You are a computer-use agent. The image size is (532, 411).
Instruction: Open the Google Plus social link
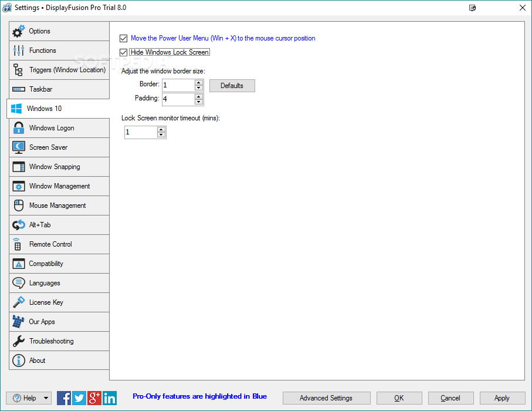pyautogui.click(x=94, y=398)
